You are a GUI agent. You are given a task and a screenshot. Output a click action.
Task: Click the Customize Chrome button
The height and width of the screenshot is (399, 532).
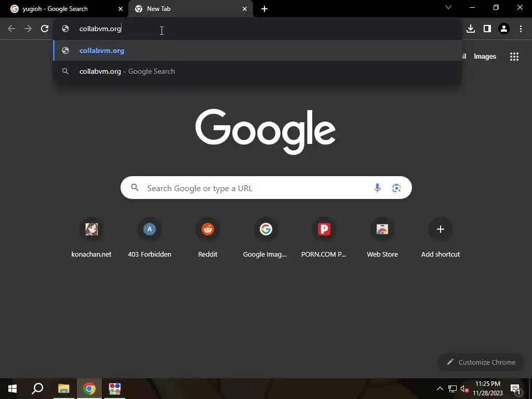click(481, 362)
